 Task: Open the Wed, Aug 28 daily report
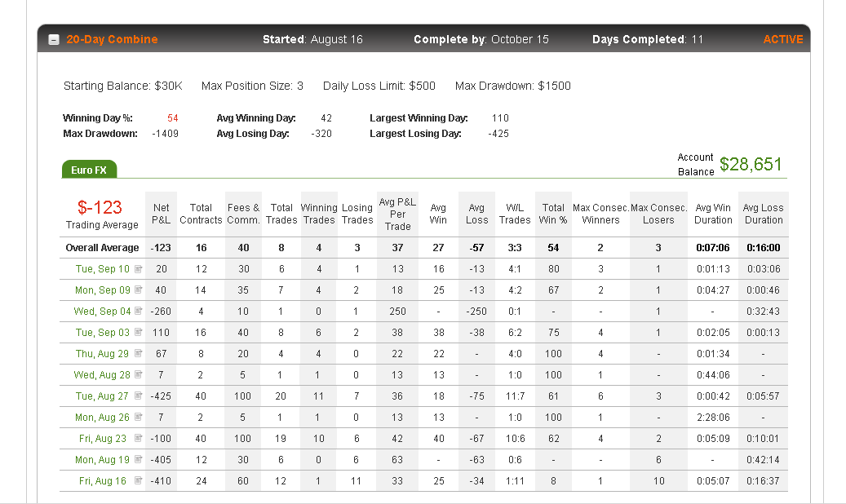tap(102, 375)
